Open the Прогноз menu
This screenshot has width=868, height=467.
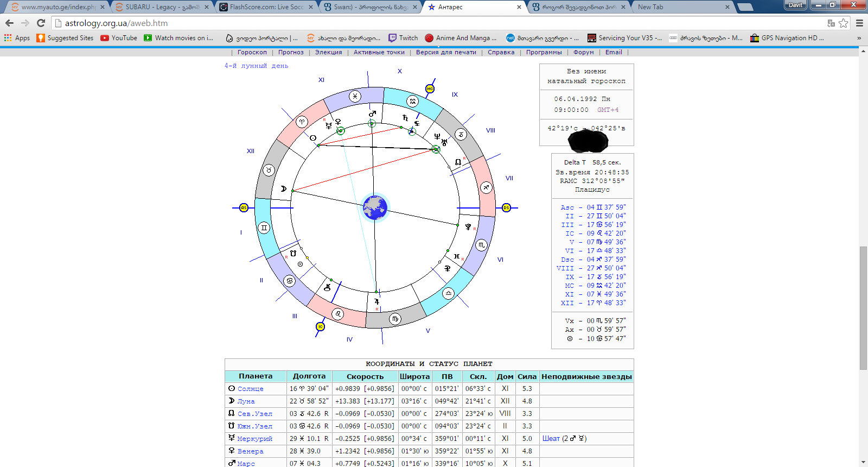pyautogui.click(x=291, y=52)
